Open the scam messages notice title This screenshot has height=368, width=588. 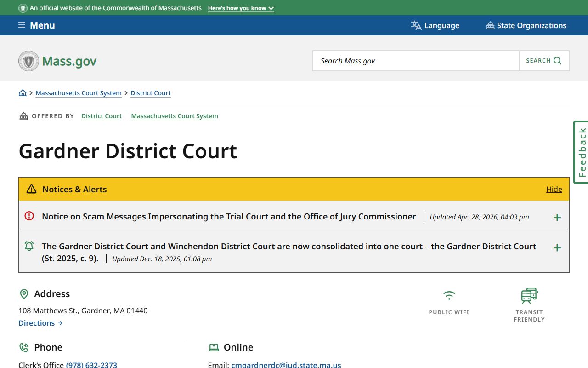point(229,216)
